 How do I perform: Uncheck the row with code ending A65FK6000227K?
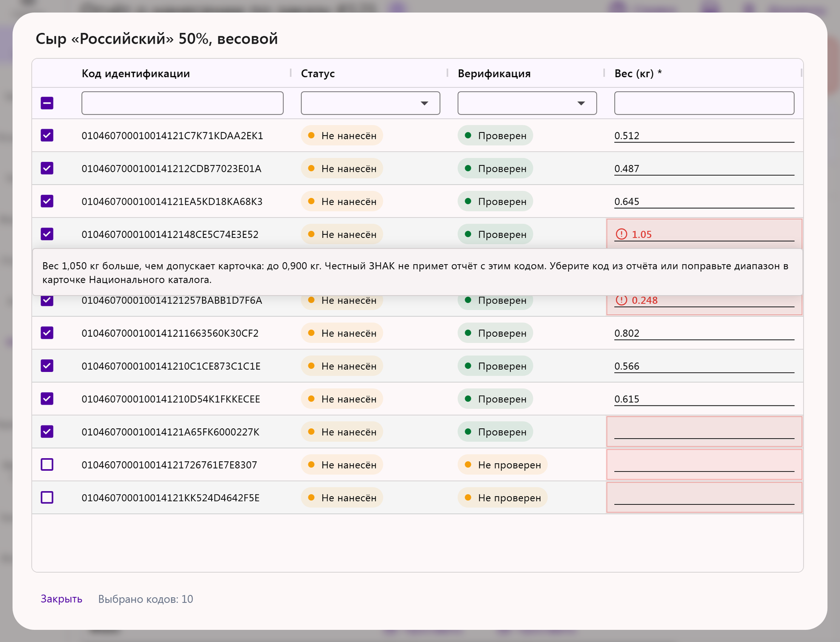coord(47,432)
